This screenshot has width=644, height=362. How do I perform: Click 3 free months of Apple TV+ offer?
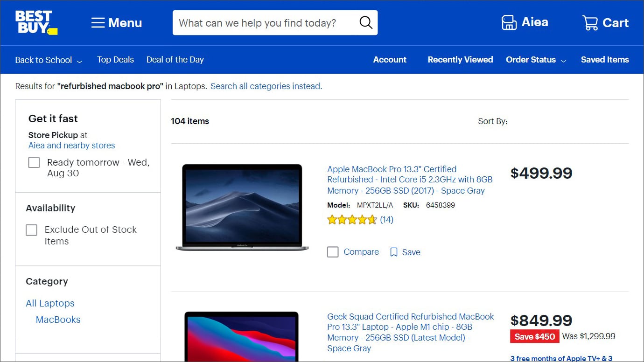tap(561, 358)
